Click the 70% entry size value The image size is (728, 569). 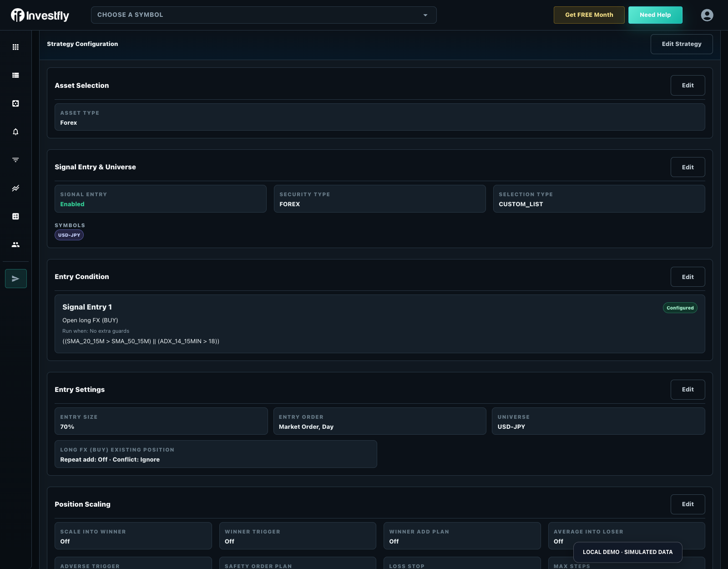click(x=67, y=427)
